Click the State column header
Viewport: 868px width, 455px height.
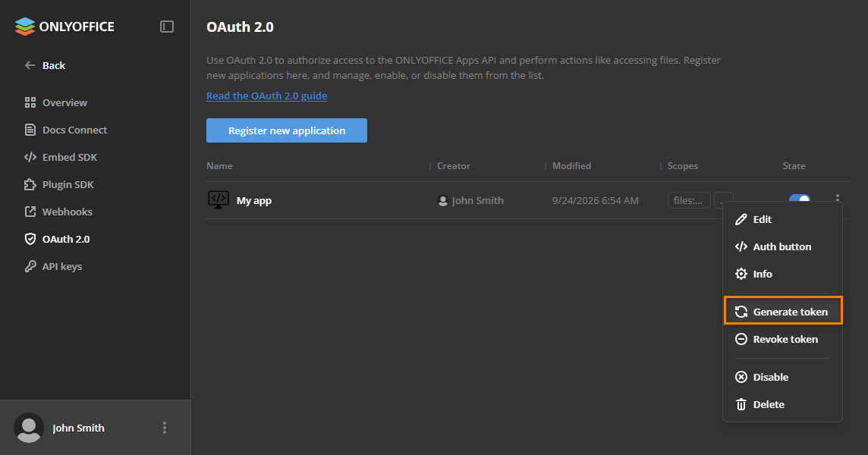tap(794, 165)
